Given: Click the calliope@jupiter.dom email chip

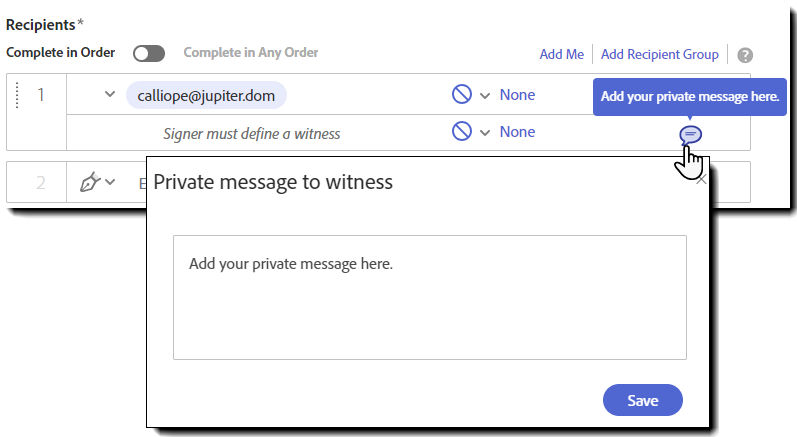Looking at the screenshot, I should point(206,96).
